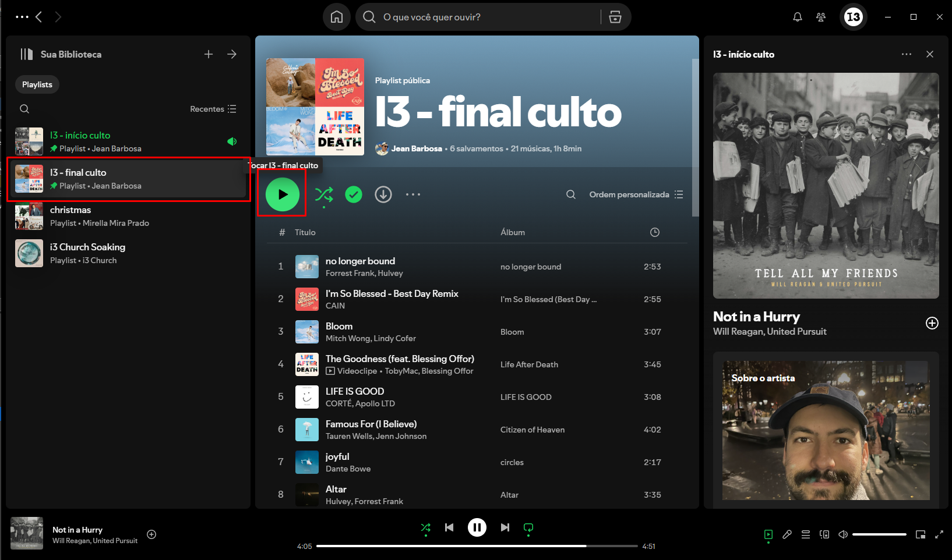Screen dimensions: 952x560
Task: Open I3 - início culto playlist
Action: click(x=128, y=141)
